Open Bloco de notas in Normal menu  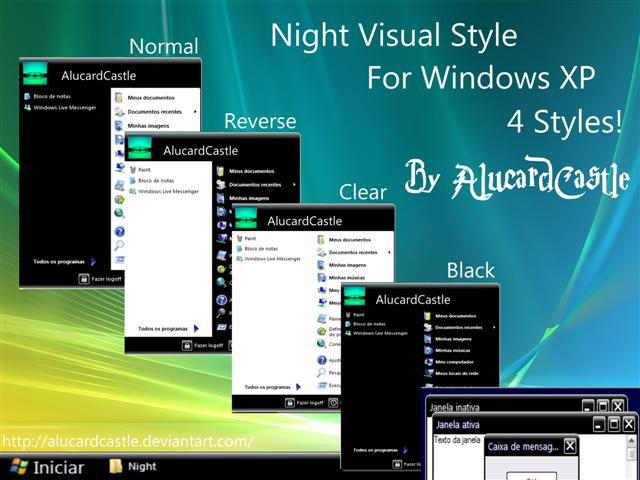click(47, 96)
